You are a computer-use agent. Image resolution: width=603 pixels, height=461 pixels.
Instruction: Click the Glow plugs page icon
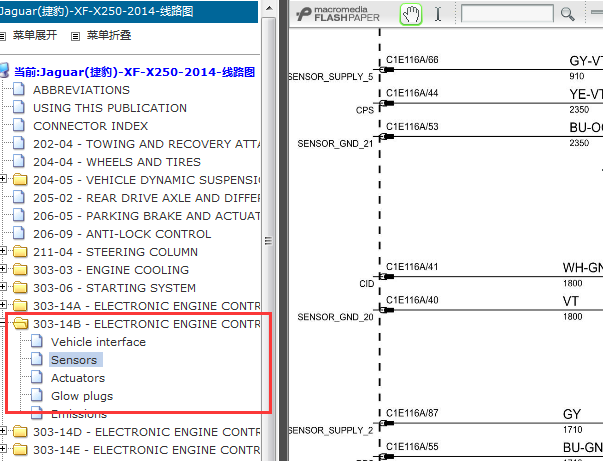(37, 395)
